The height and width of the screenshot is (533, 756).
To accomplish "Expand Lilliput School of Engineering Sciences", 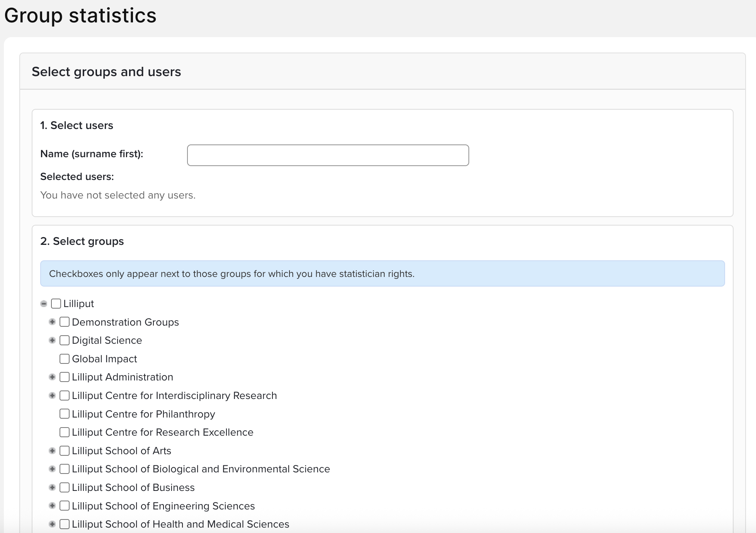I will pyautogui.click(x=52, y=506).
